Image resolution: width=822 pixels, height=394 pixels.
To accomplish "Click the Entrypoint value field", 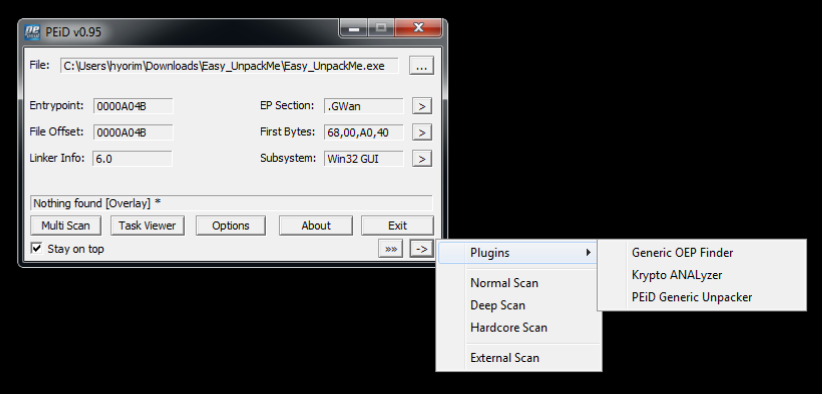I will coord(133,106).
